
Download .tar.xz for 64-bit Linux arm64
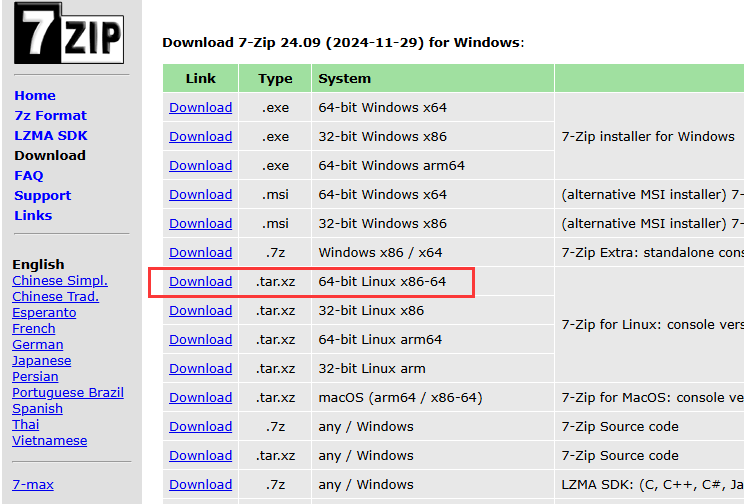[201, 339]
